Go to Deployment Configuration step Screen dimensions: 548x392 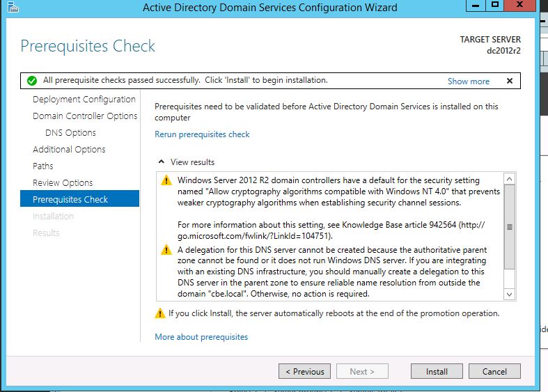pyautogui.click(x=84, y=100)
